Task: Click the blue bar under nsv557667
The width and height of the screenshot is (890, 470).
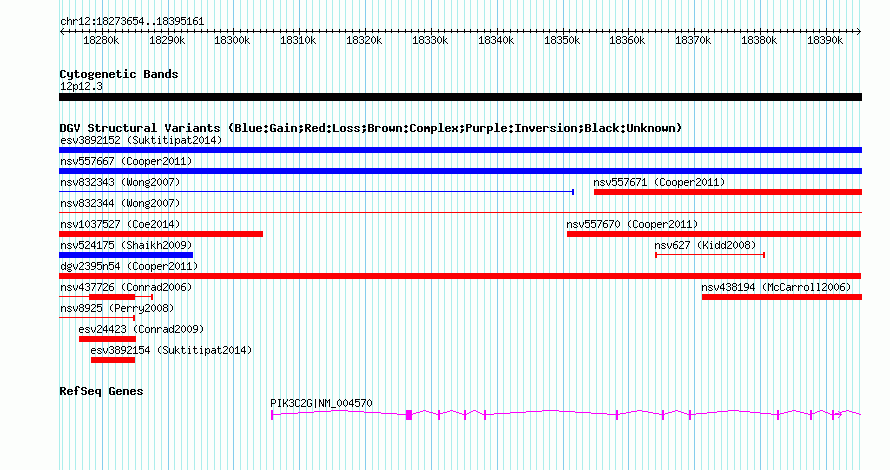Action: (x=460, y=171)
